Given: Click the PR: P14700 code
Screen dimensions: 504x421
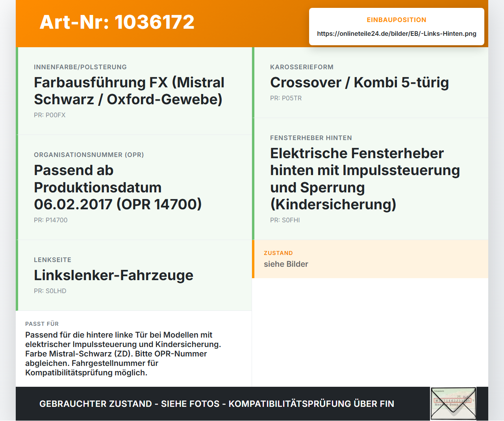Looking at the screenshot, I should point(51,220).
